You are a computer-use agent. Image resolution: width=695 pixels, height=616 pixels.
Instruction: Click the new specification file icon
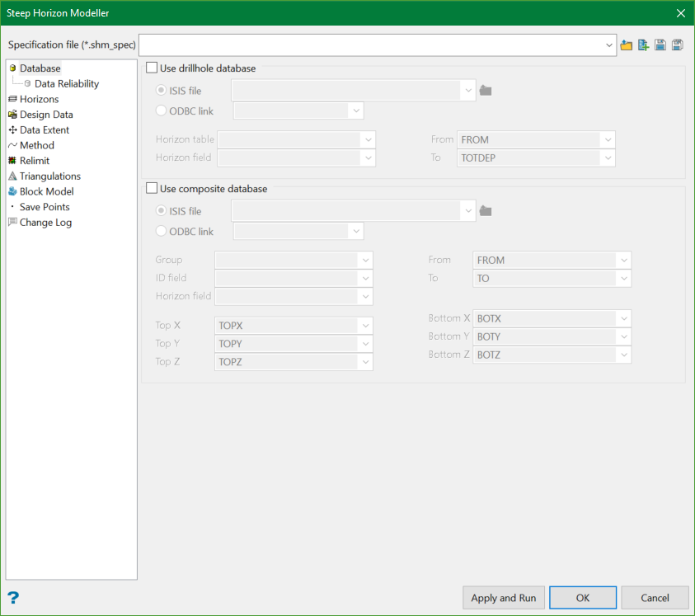[643, 45]
